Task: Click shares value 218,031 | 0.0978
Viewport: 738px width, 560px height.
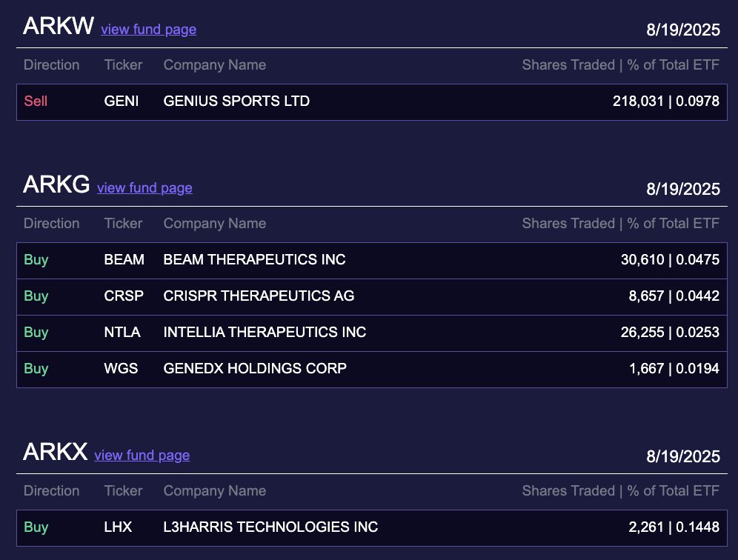Action: pos(666,101)
